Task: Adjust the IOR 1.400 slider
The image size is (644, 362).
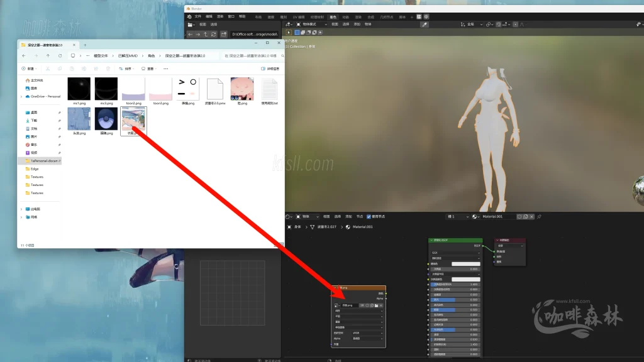Action: click(x=455, y=284)
